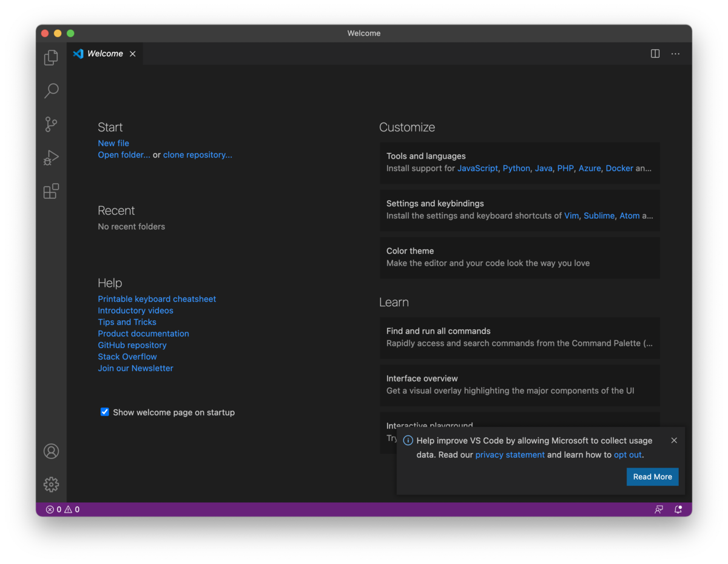Click the New file link
728x564 pixels.
click(113, 143)
